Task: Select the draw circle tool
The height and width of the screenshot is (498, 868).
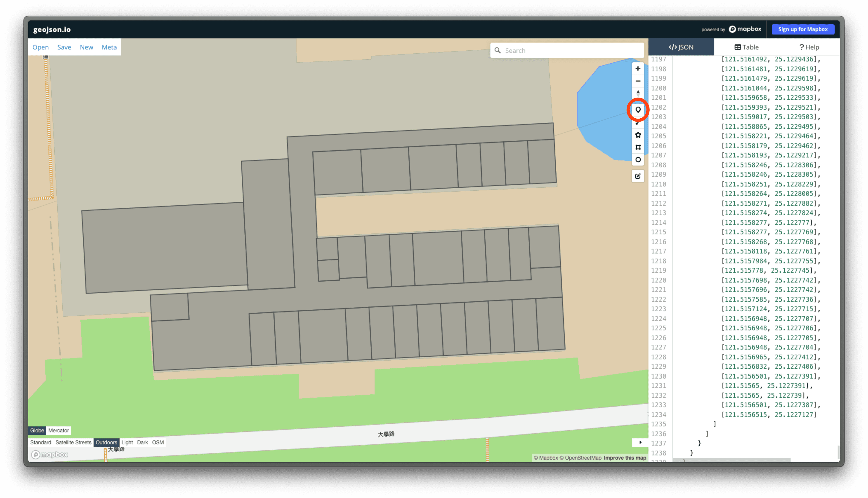Action: (x=638, y=160)
